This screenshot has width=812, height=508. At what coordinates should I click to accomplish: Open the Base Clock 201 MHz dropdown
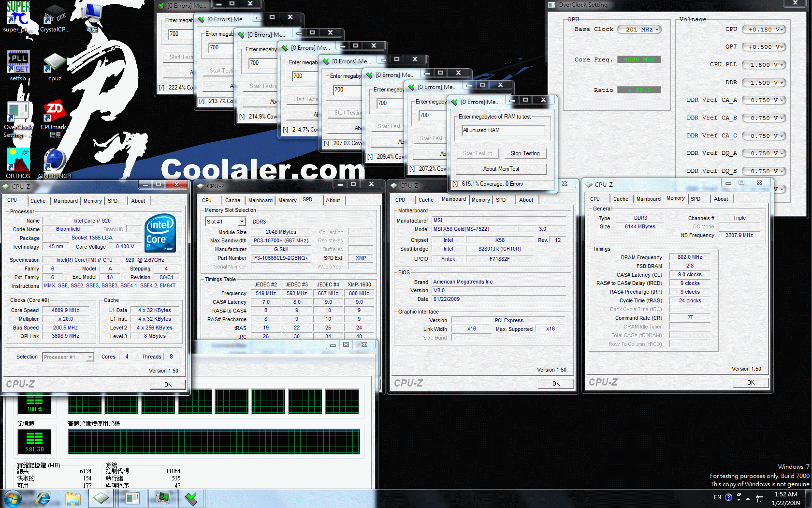pyautogui.click(x=639, y=30)
